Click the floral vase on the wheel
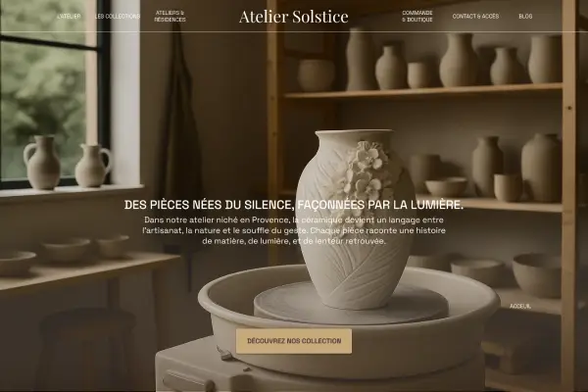Image resolution: width=588 pixels, height=392 pixels. [356, 220]
